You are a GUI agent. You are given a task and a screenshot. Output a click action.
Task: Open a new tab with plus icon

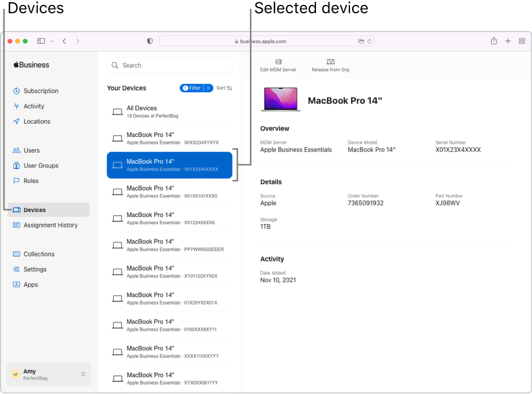508,41
